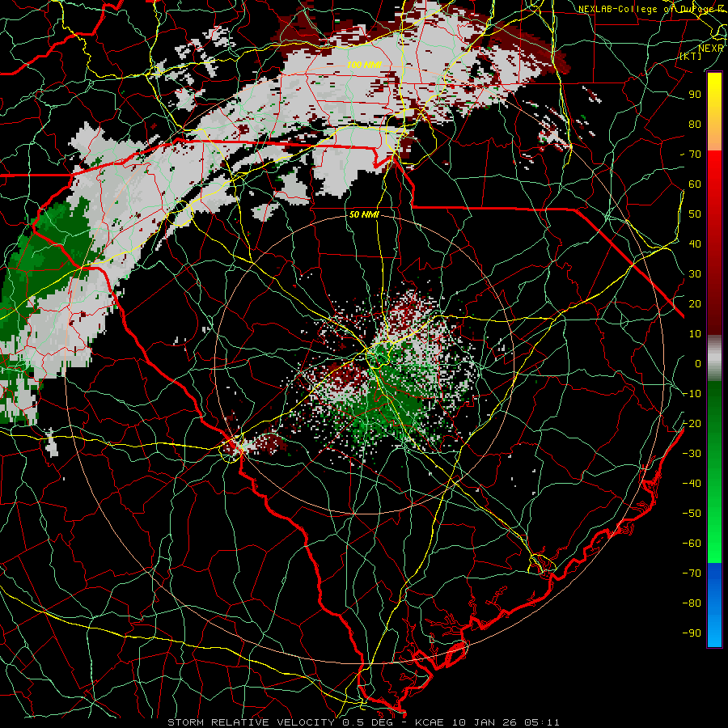
Task: Click the Storm Relative Velocity caption at bottom
Action: point(363,722)
